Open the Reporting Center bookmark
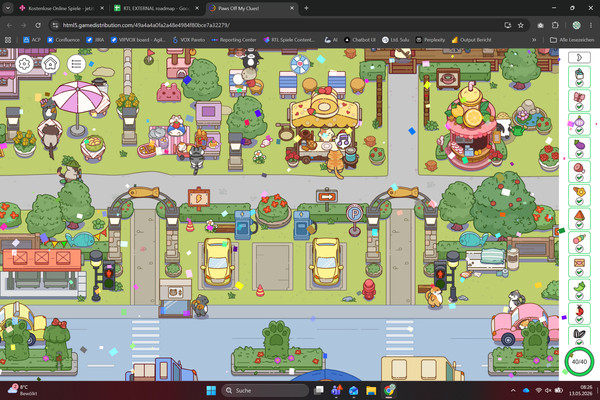600x400 pixels. [234, 40]
